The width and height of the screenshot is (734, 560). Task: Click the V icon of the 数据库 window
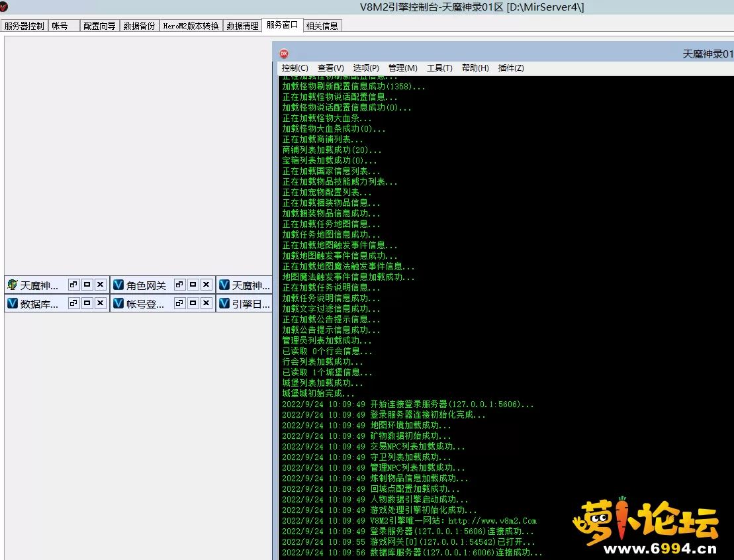click(13, 303)
